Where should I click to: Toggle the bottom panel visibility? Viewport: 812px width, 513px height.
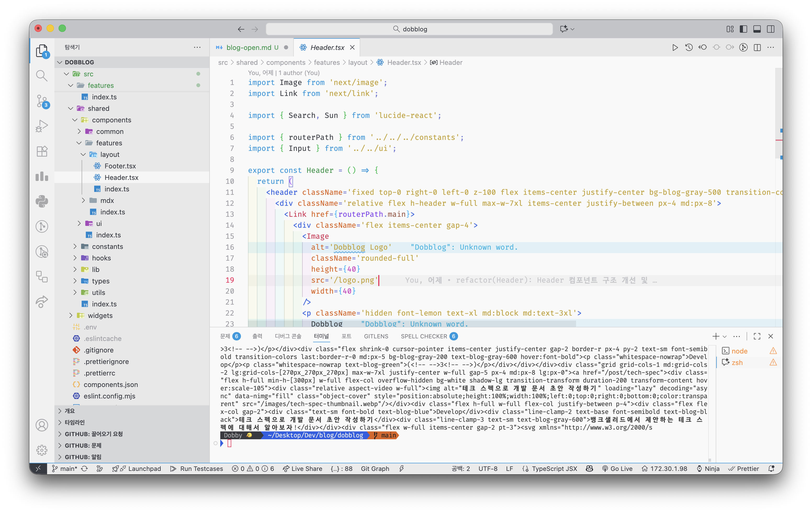coord(757,29)
